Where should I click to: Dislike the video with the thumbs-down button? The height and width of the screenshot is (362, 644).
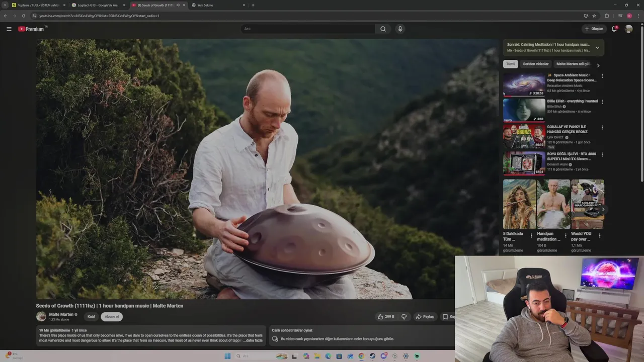tap(404, 317)
